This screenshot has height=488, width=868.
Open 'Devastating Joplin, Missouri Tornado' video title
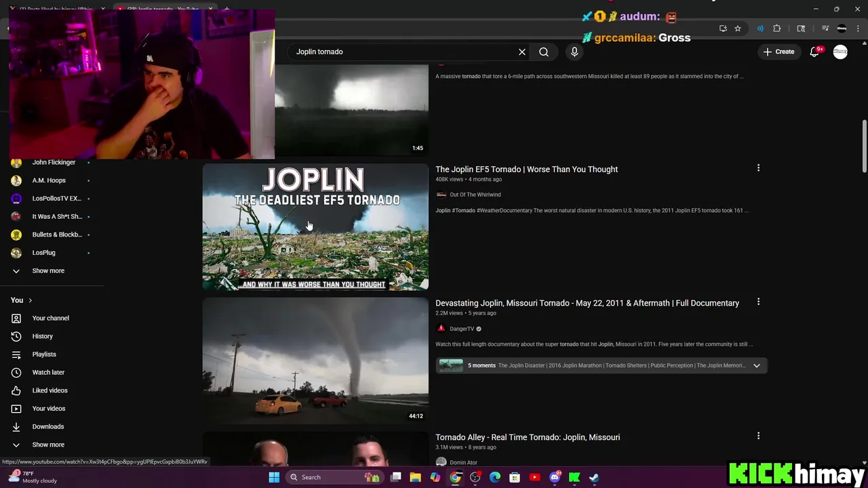(x=587, y=303)
